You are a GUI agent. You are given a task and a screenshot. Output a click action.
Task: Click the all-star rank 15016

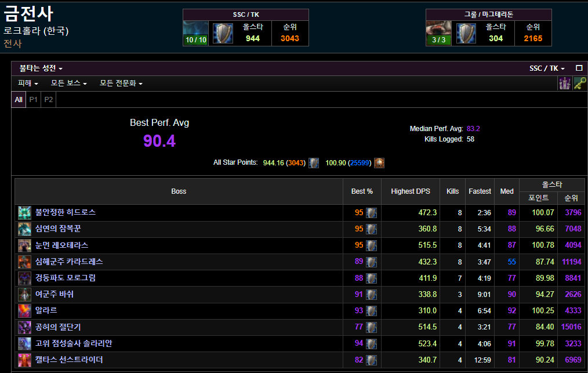[x=571, y=327]
